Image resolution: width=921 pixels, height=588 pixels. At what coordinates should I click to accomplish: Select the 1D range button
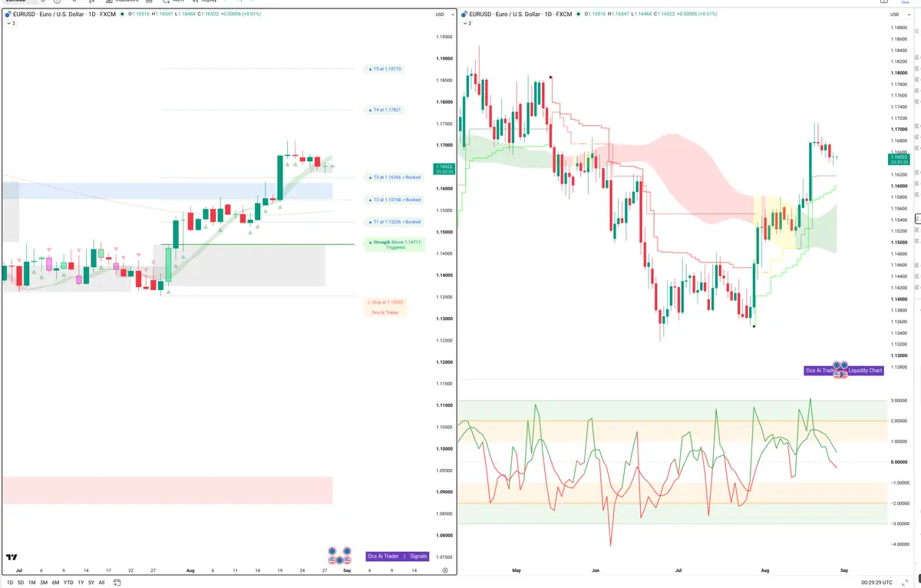10,583
